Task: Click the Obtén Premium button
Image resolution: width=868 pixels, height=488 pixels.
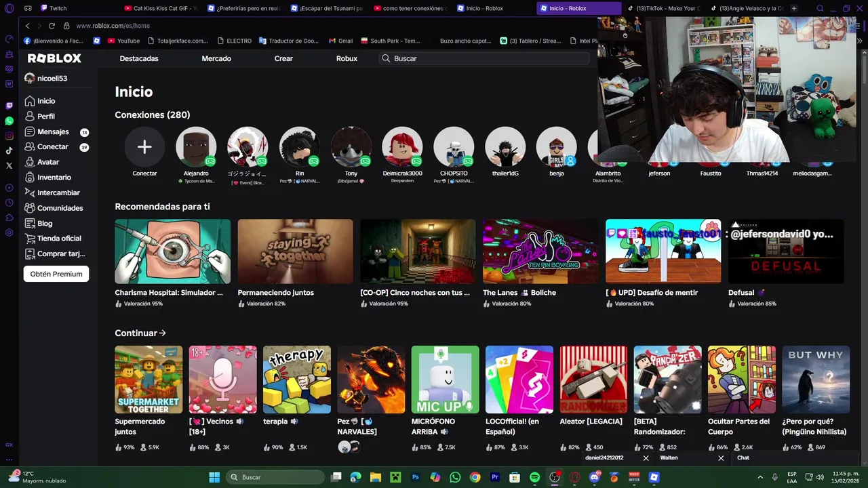Action: (x=56, y=274)
